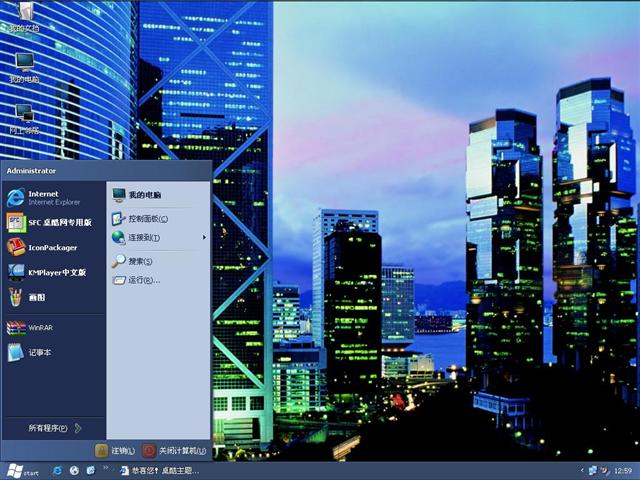Click the log off key icon
The image size is (640, 480).
click(101, 451)
